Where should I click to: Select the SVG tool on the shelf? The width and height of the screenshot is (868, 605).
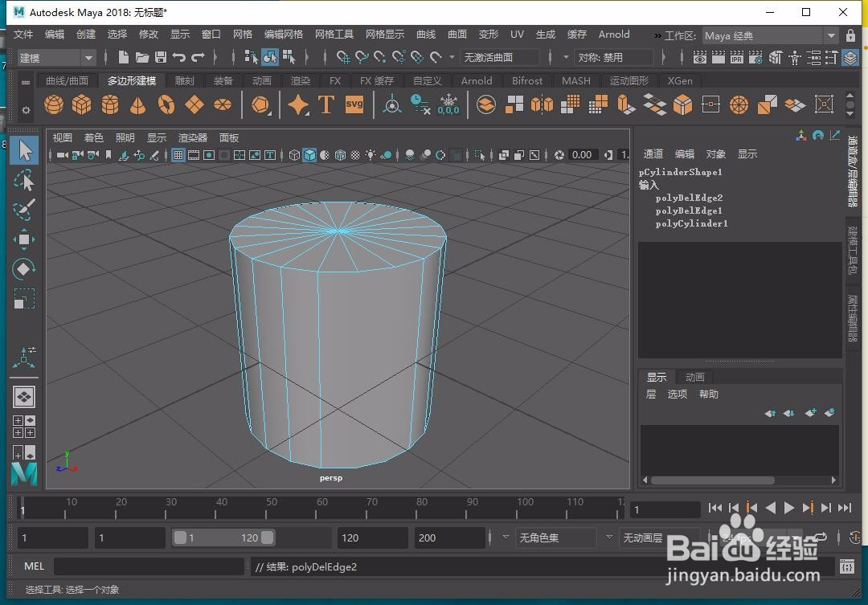[354, 104]
